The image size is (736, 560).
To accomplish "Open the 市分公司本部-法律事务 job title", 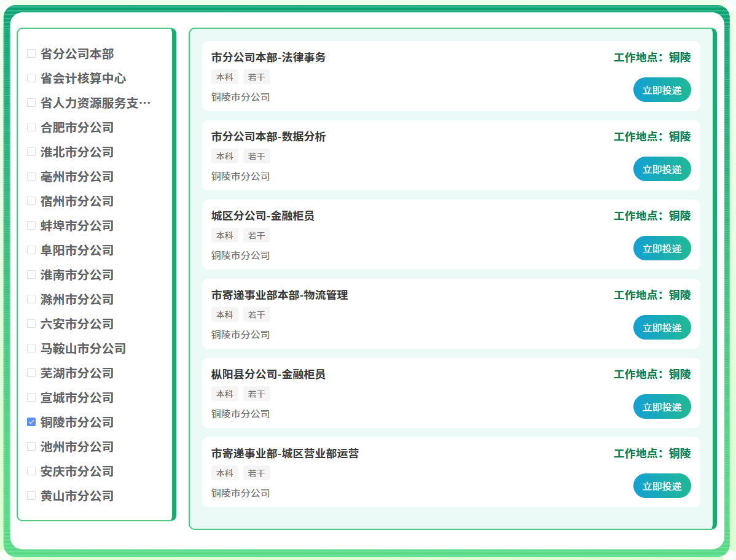I will [x=268, y=58].
